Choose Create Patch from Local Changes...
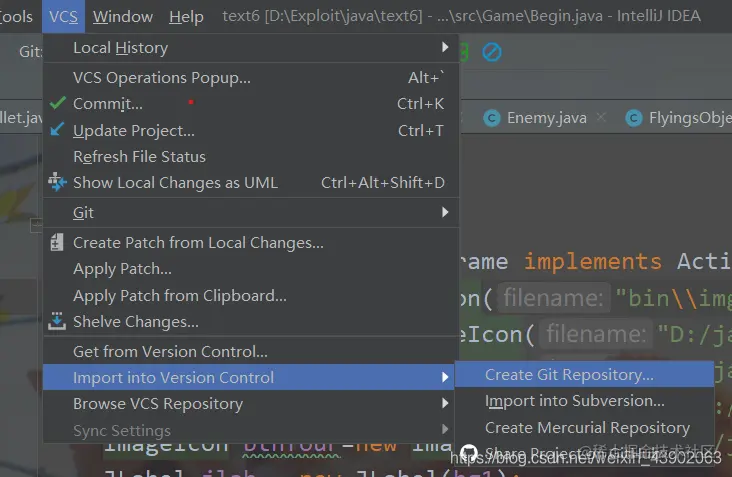The height and width of the screenshot is (477, 732). 251,243
